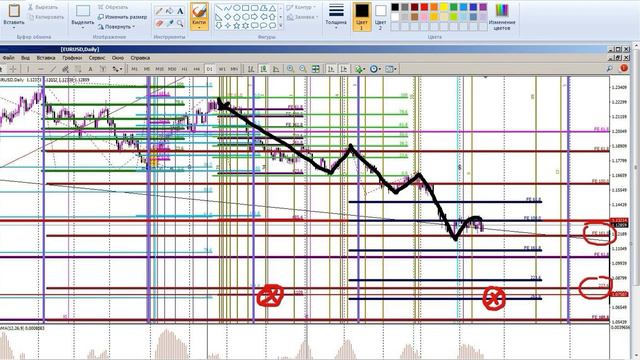Open the Файл menu in MetaTrader

pos(8,58)
